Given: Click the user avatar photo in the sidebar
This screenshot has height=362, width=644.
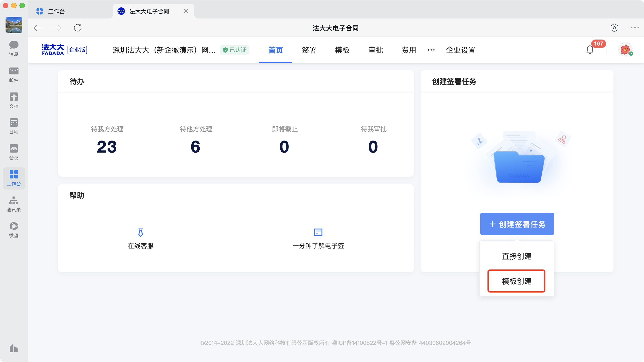Looking at the screenshot, I should pyautogui.click(x=14, y=25).
